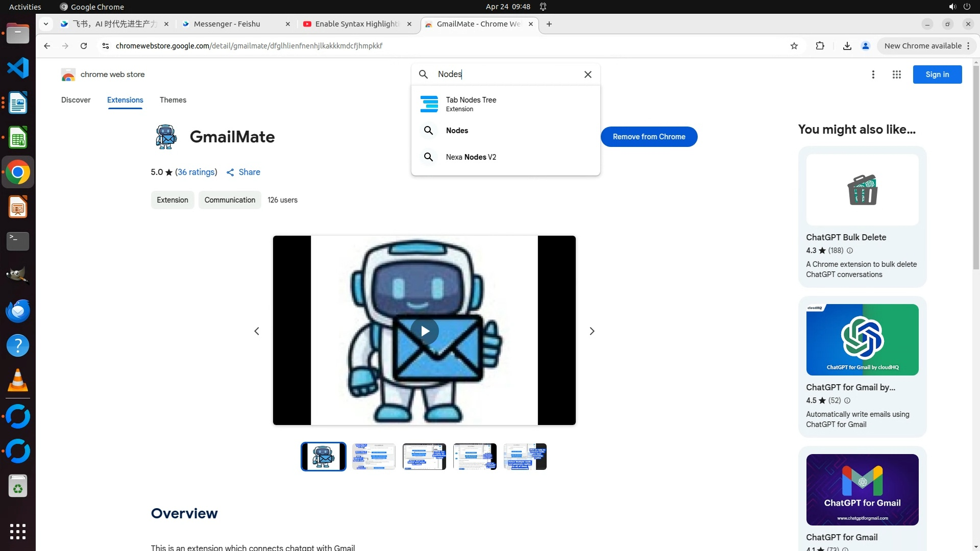The image size is (980, 551).
Task: Open Visual Studio Code from dock
Action: [18, 68]
